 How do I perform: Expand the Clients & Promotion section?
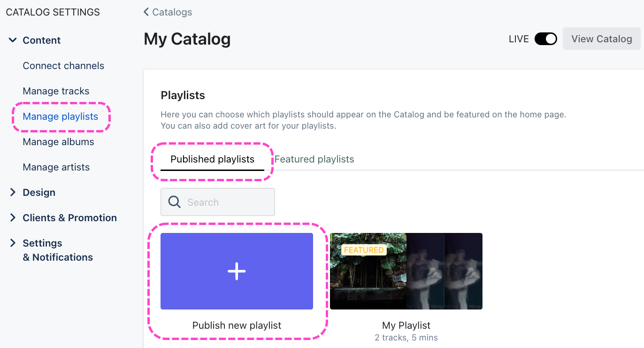coord(13,218)
